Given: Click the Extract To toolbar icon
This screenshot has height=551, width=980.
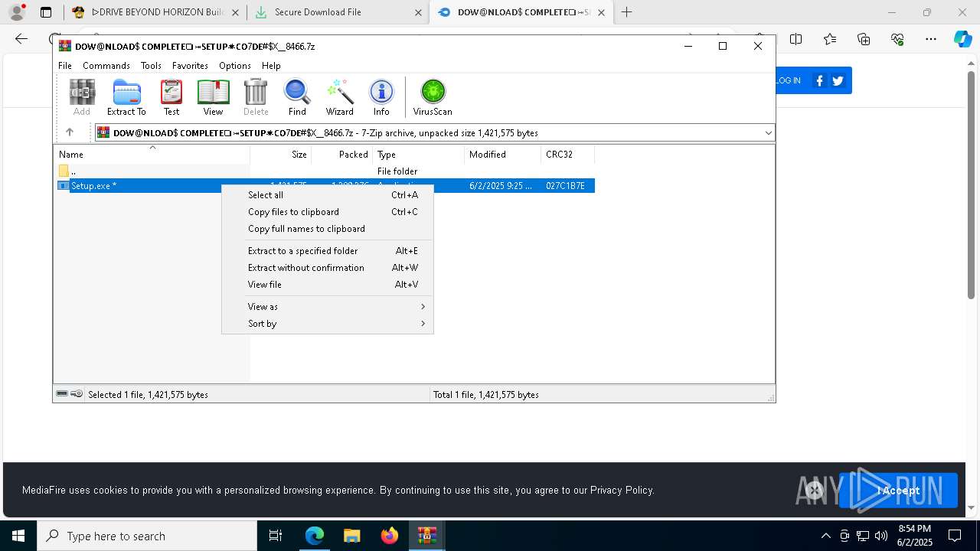Looking at the screenshot, I should pyautogui.click(x=126, y=97).
